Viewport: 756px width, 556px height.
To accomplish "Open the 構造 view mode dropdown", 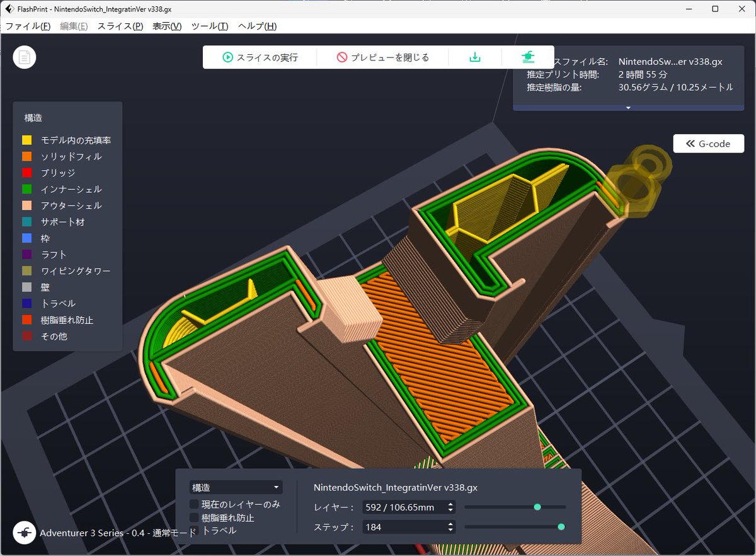I will 236,487.
